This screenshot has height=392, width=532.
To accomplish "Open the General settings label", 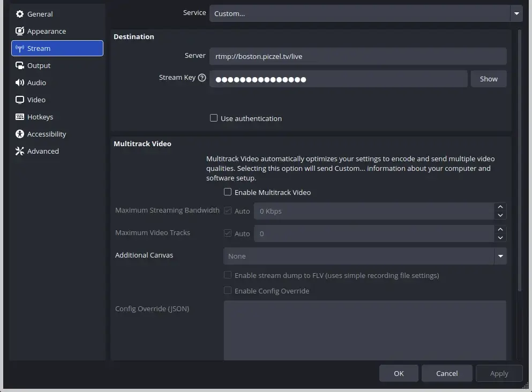I will tap(40, 14).
